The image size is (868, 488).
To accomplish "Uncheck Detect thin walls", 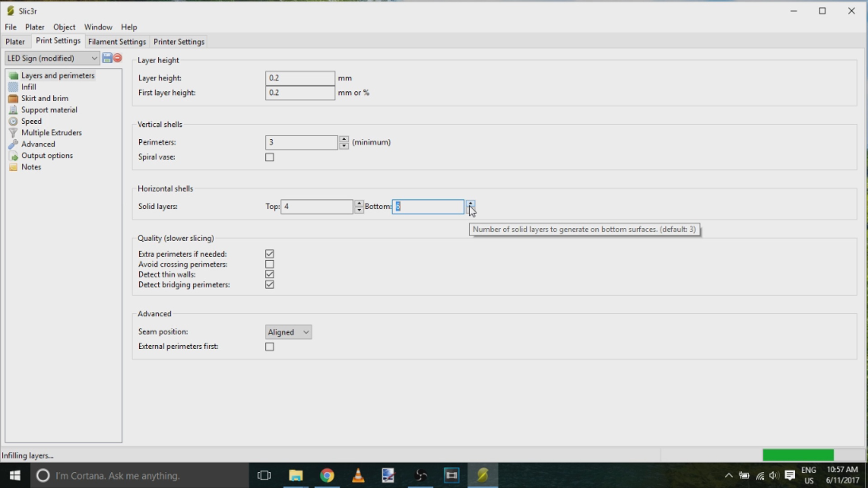I will pos(270,274).
